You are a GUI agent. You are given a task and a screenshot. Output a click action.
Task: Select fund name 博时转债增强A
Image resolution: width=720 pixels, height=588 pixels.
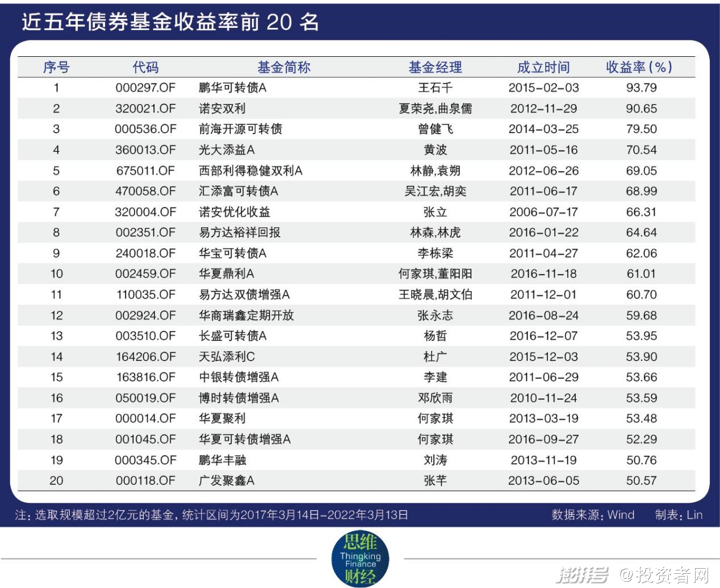pyautogui.click(x=238, y=398)
